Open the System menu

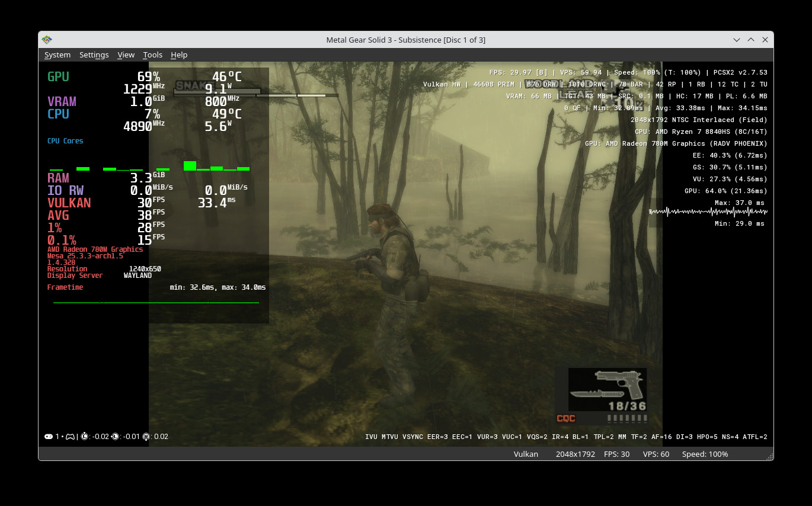coord(57,55)
